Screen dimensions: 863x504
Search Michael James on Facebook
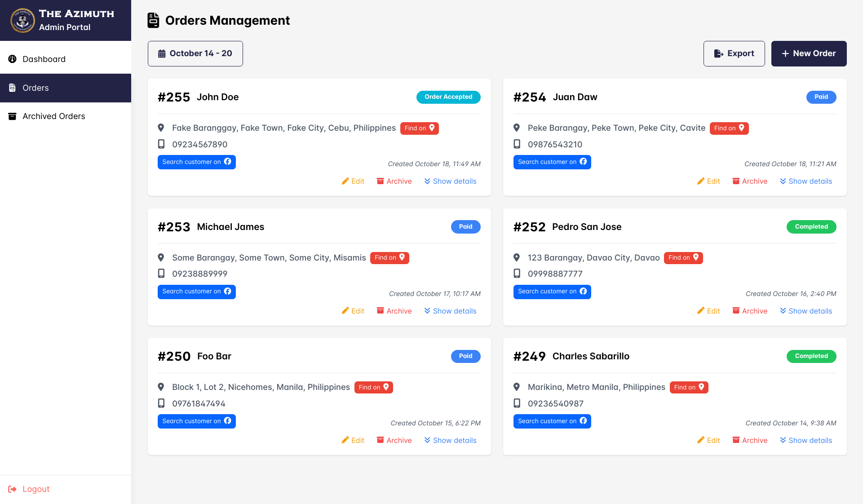point(196,292)
